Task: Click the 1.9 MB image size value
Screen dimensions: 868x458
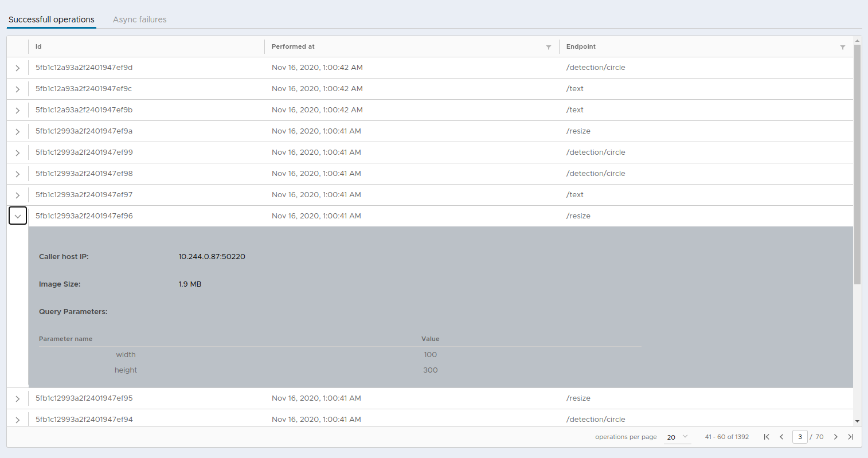Action: 190,284
